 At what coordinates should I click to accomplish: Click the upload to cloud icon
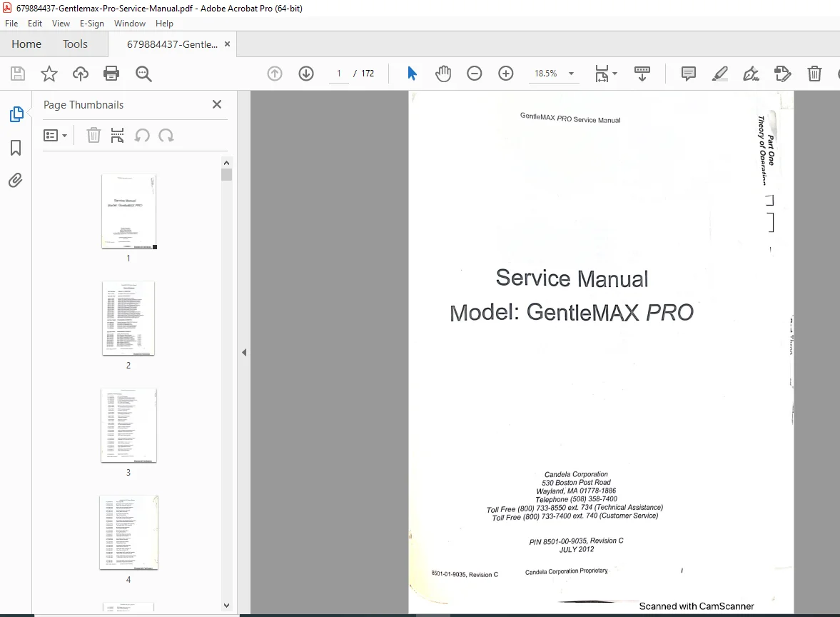click(x=81, y=74)
